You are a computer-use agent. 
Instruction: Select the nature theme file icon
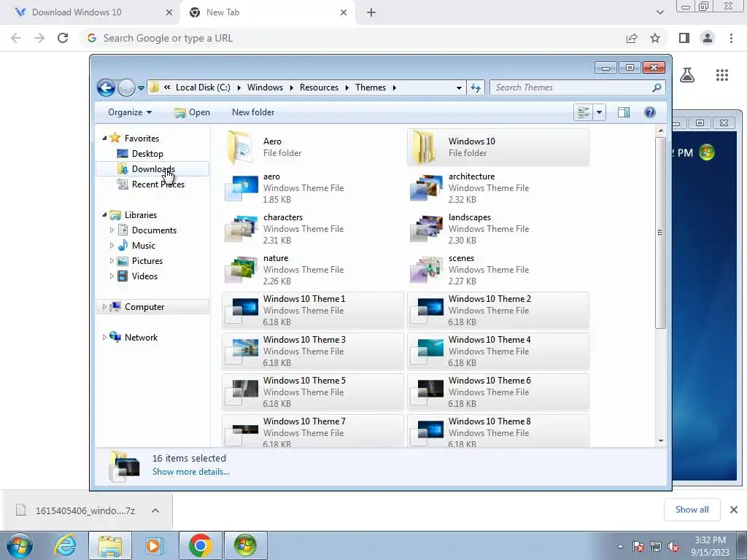click(x=241, y=270)
